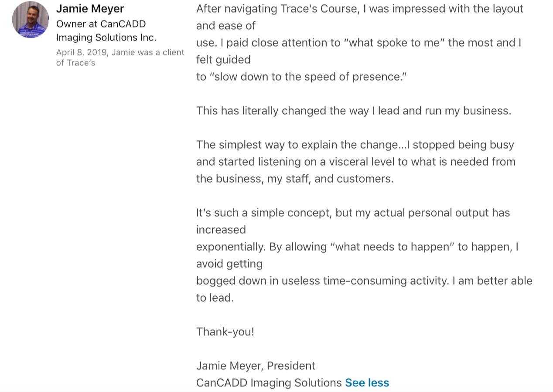
Task: Click the line 'use. I paid close attention'
Action: click(x=358, y=43)
